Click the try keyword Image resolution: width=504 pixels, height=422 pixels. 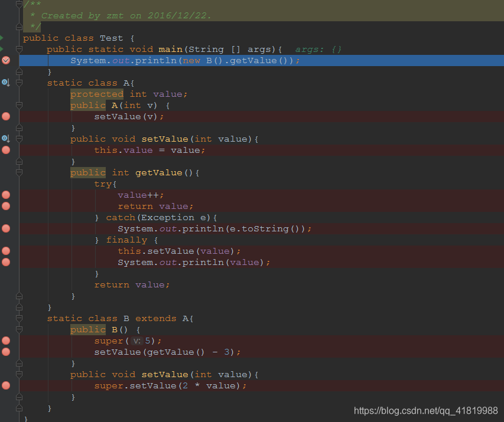click(x=103, y=184)
